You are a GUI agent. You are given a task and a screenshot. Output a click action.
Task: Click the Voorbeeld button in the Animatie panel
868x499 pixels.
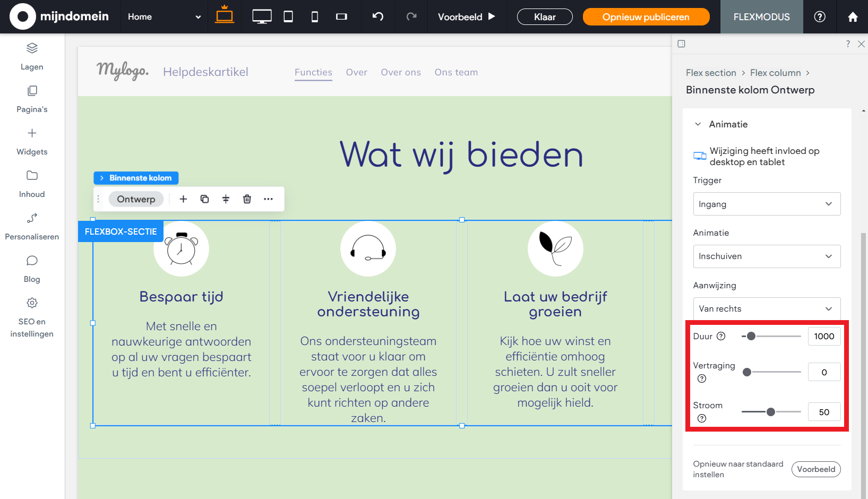point(816,469)
